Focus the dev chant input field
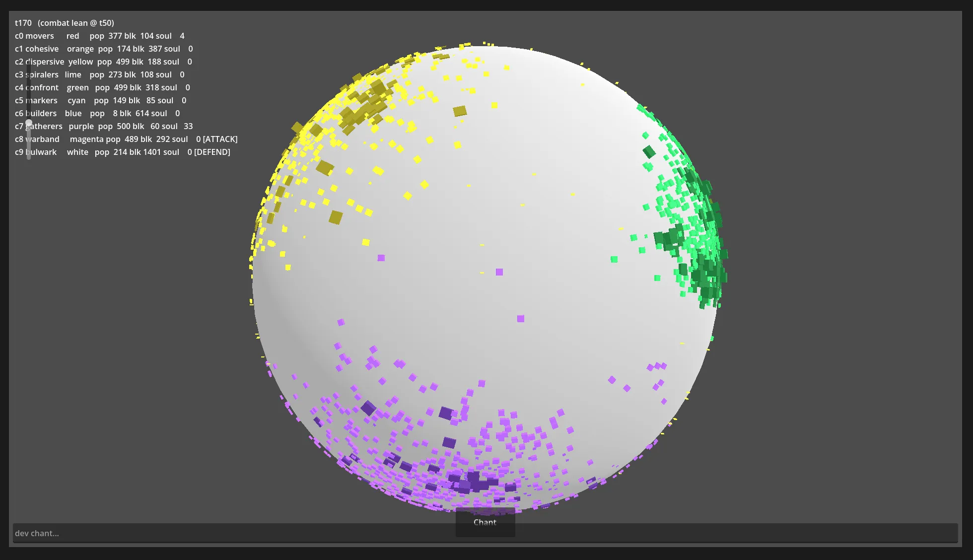 click(x=485, y=533)
